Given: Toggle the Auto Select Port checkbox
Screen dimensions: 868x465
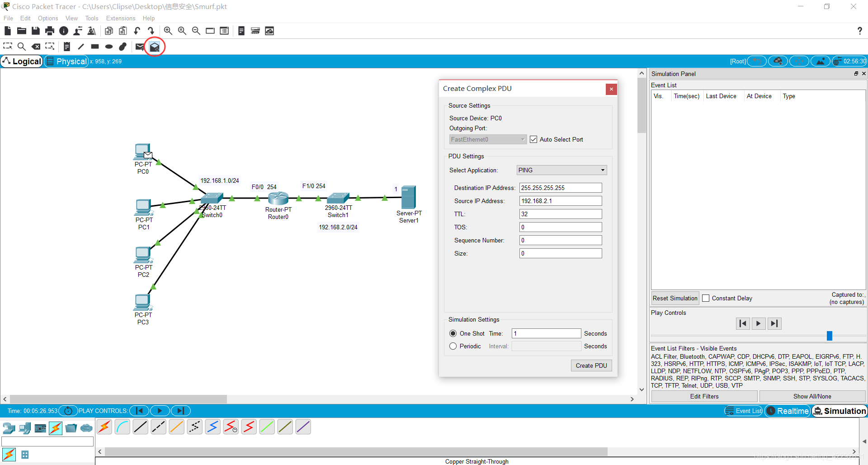Looking at the screenshot, I should tap(533, 139).
